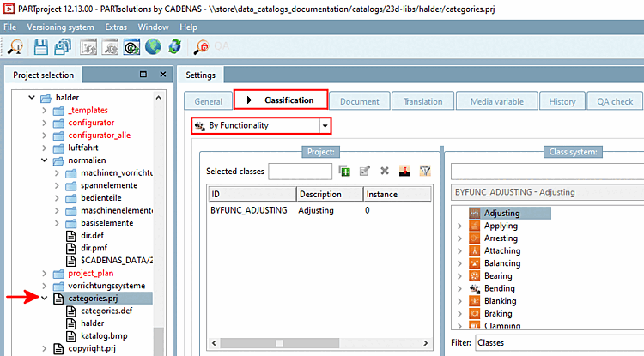Screen dimensions: 644x356
Task: Select katalog.bmp in the tree
Action: [x=104, y=336]
